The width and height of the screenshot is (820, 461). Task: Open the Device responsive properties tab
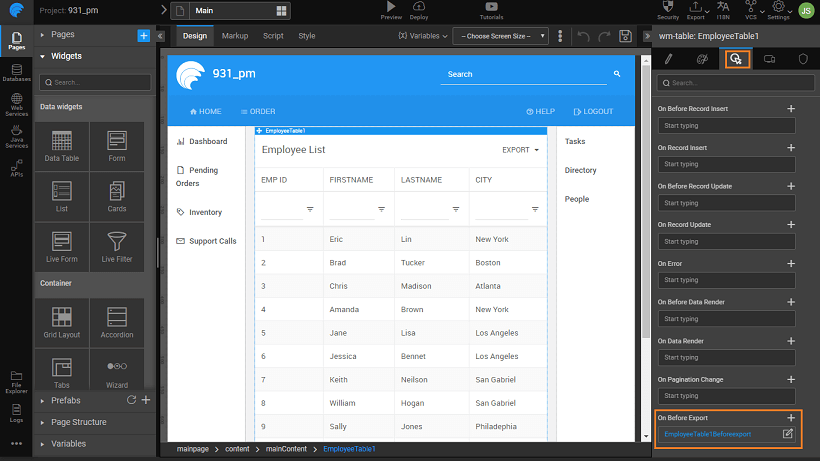769,59
